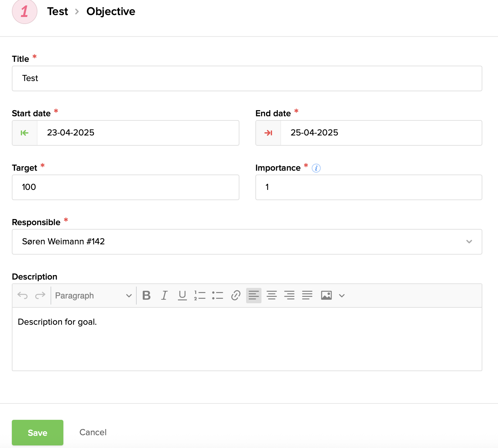
Task: Insert a numbered list
Action: (200, 295)
